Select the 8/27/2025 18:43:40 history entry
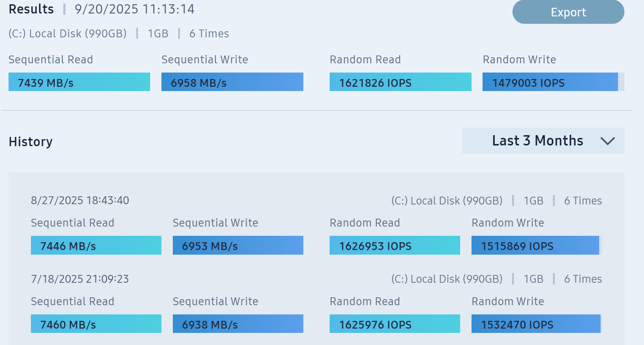 (x=80, y=201)
